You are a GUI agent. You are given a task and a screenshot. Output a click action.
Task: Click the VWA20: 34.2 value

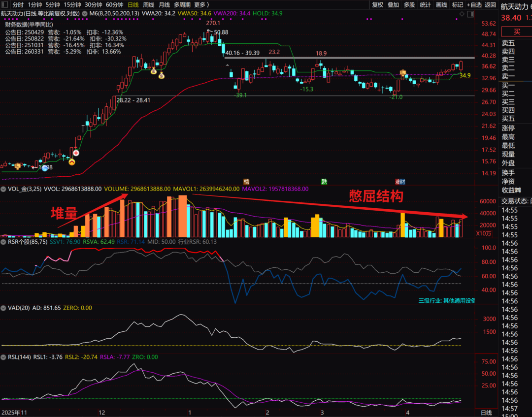(159, 14)
